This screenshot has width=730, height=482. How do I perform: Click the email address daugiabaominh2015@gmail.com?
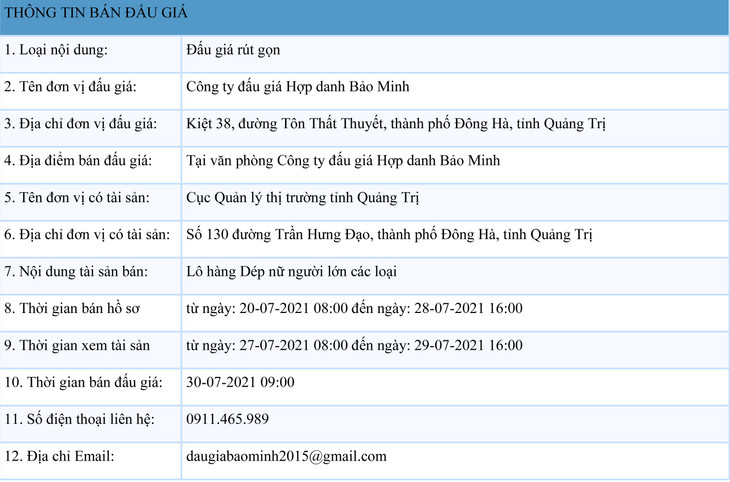pos(286,457)
